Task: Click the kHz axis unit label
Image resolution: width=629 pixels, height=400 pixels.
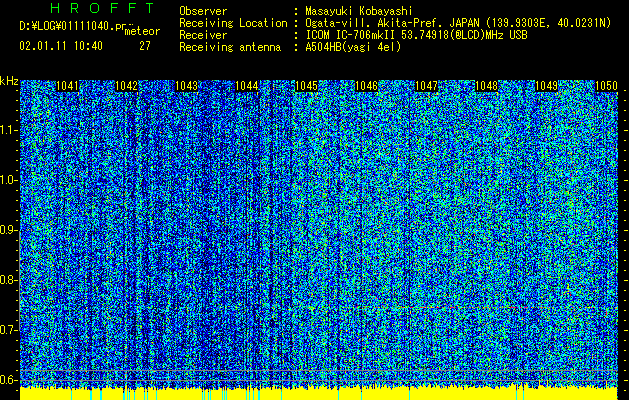Action: tap(9, 81)
